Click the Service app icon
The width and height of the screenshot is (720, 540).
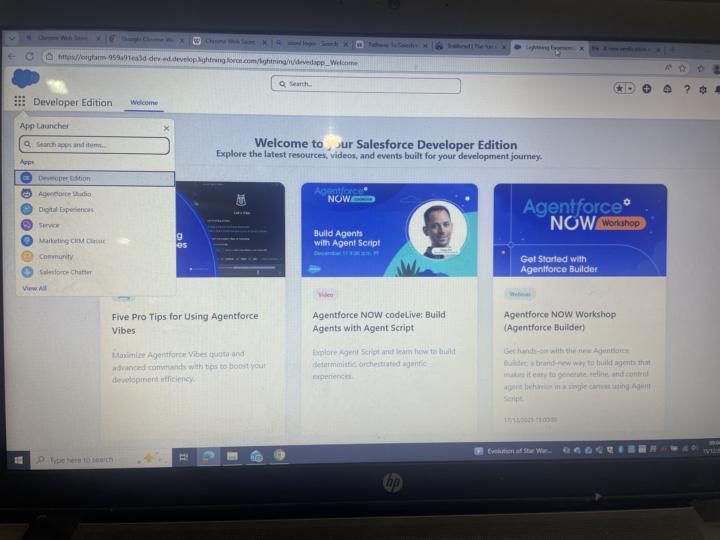point(27,225)
